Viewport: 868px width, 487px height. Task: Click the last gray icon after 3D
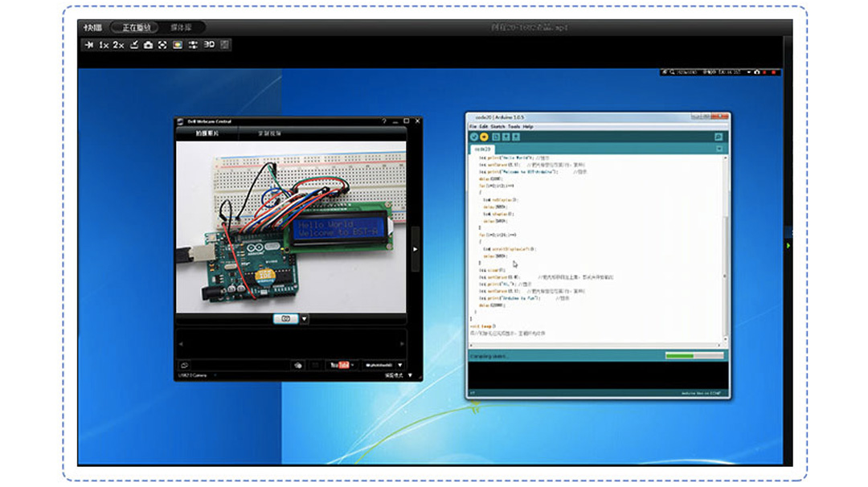pyautogui.click(x=224, y=45)
